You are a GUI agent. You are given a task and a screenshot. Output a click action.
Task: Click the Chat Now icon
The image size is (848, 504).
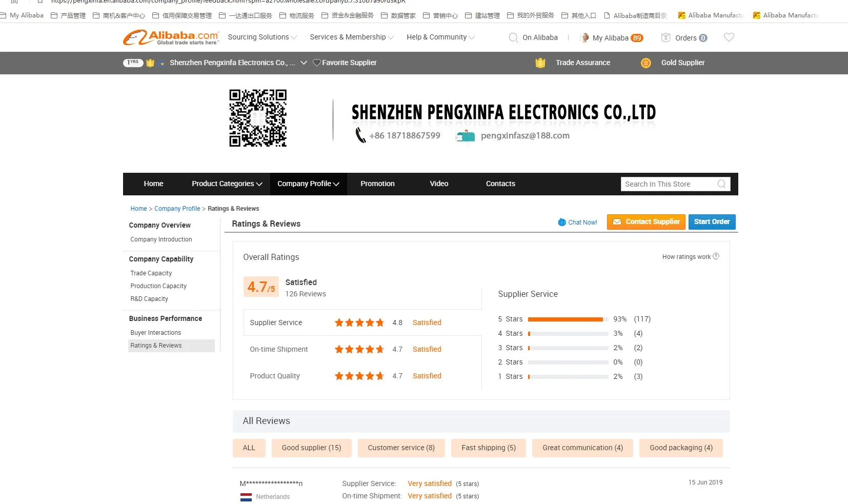pos(562,222)
